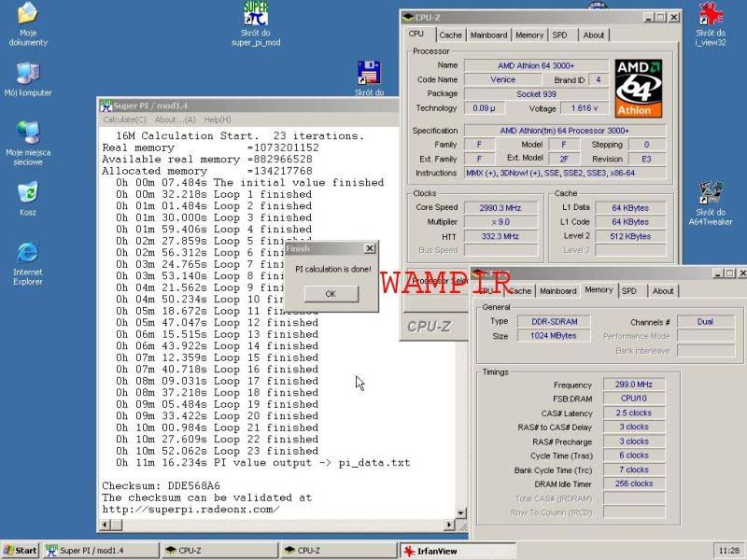
Task: Click L1 Data 64 KBytes value
Action: click(630, 207)
